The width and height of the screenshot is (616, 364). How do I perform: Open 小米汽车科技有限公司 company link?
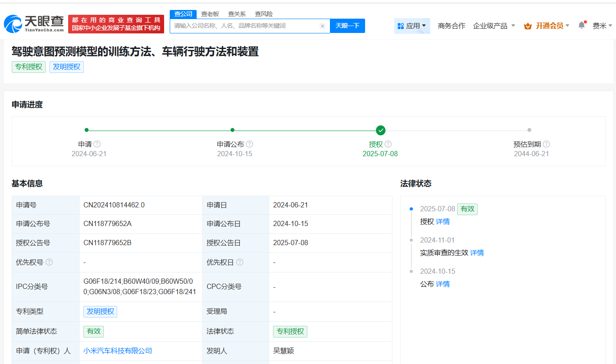coord(118,351)
